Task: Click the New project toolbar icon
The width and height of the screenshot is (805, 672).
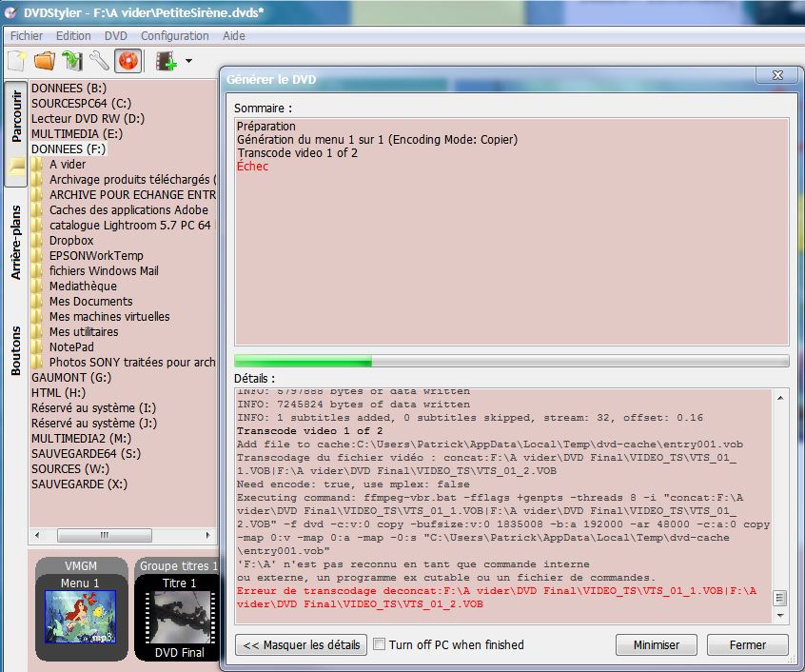Action: [x=17, y=61]
